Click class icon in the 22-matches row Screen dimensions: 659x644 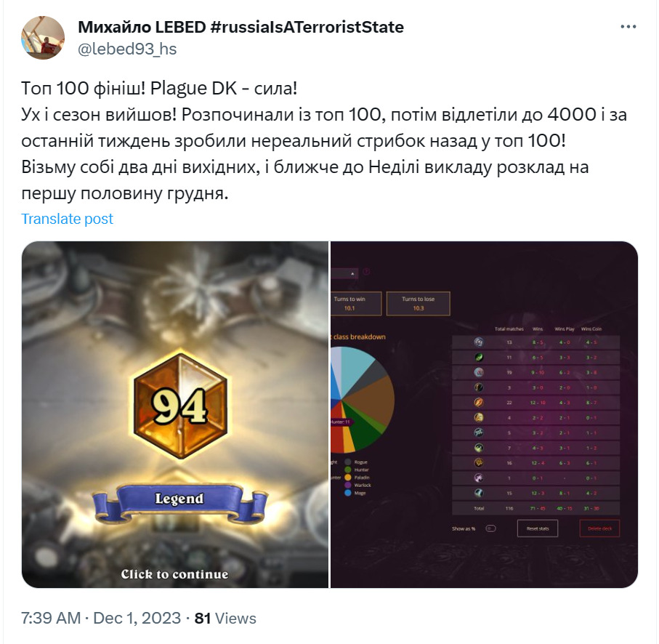(x=479, y=403)
